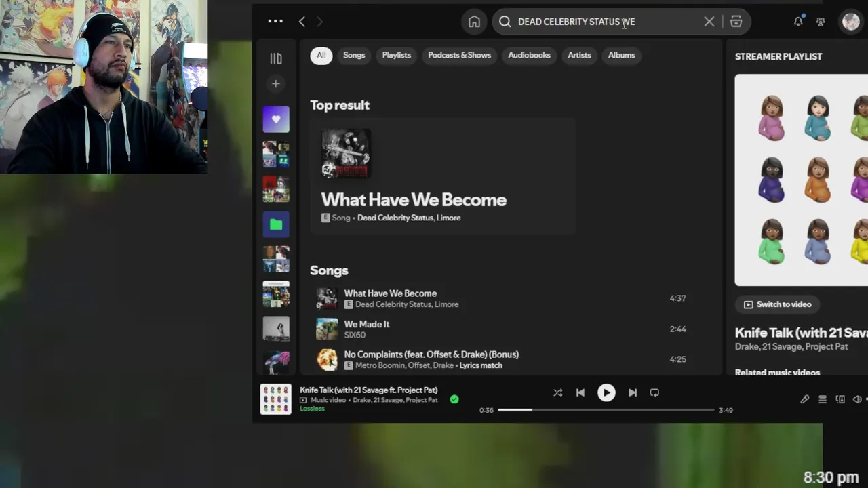Click the 4:37 duration of first song
Image resolution: width=868 pixels, height=488 pixels.
click(x=677, y=298)
